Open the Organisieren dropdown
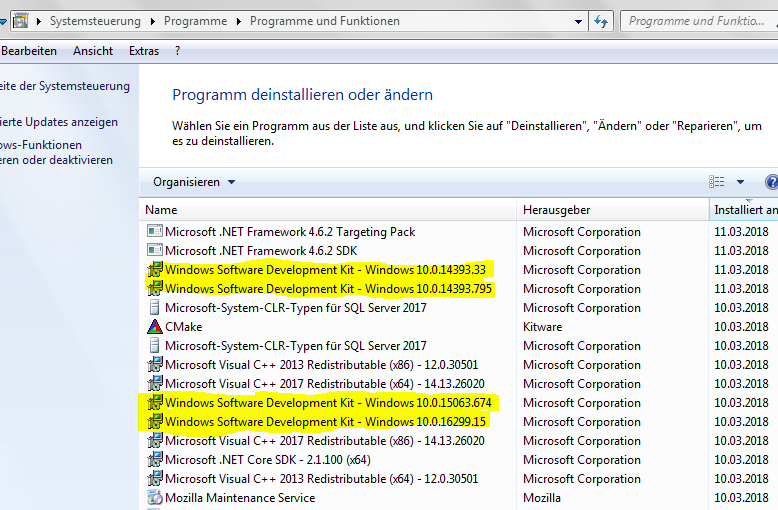Screen dimensions: 778x510 pyautogui.click(x=194, y=182)
